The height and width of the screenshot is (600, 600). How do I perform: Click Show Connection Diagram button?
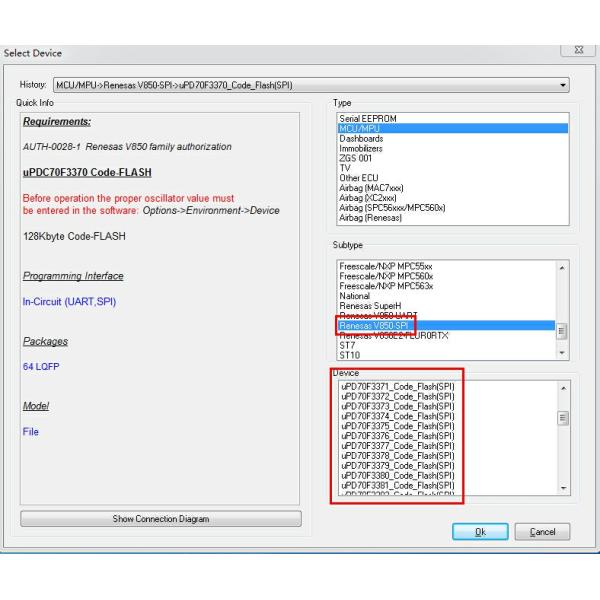click(160, 519)
